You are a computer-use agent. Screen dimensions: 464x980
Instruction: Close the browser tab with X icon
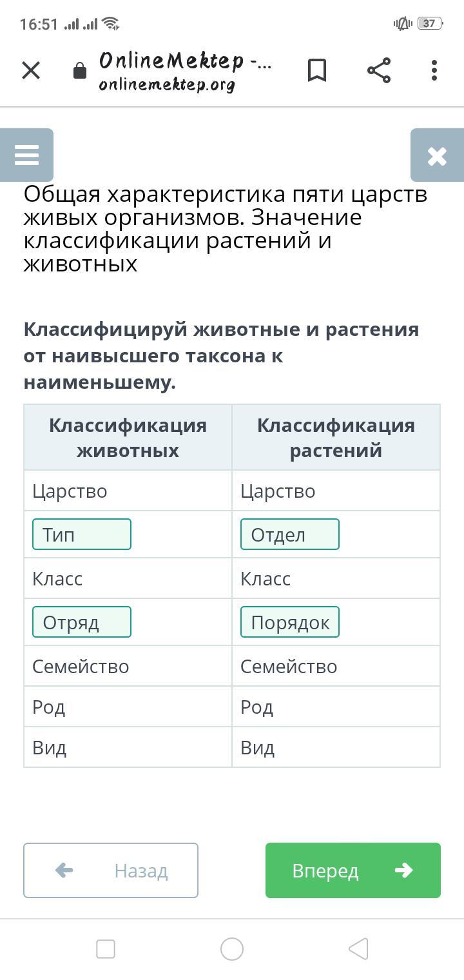[31, 70]
